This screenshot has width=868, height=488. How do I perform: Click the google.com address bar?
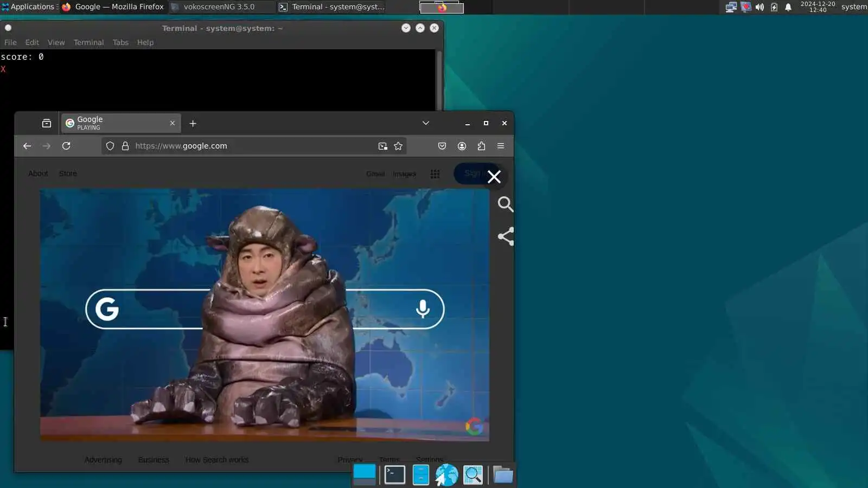tap(254, 146)
